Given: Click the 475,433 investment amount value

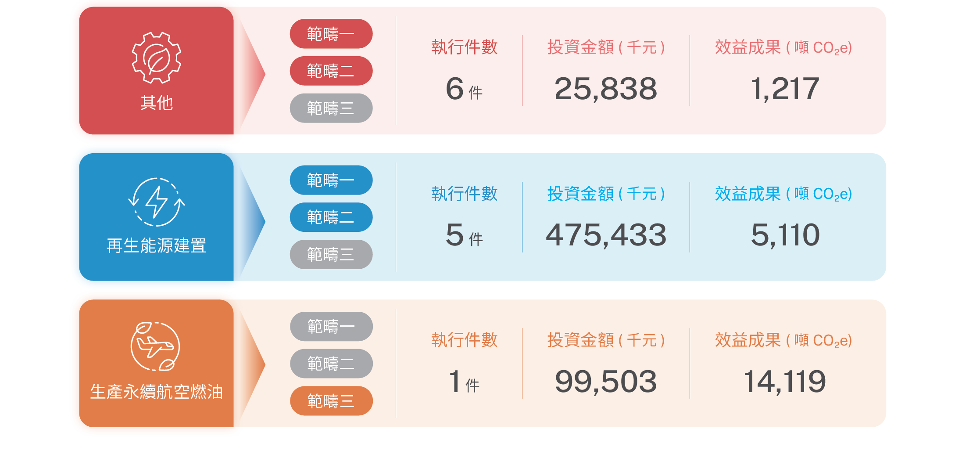Looking at the screenshot, I should (x=606, y=235).
